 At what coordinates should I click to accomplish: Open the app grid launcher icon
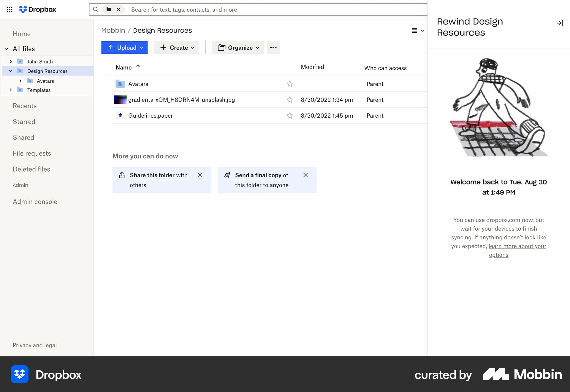(9, 10)
